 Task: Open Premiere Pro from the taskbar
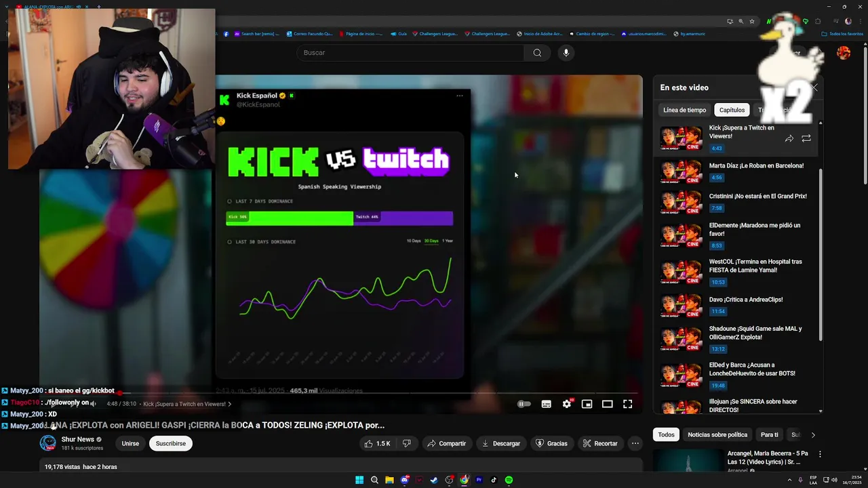[479, 480]
